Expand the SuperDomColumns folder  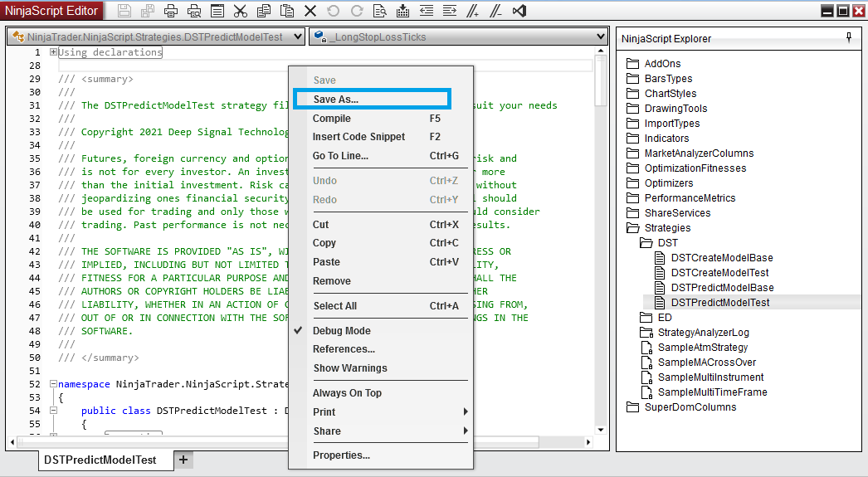click(x=681, y=407)
